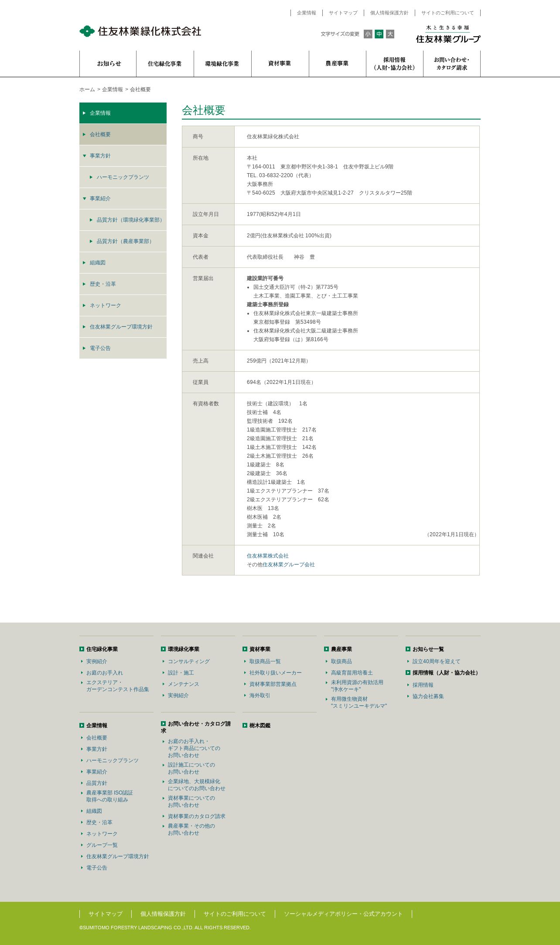This screenshot has width=560, height=945.
Task: Open the 住宅緑化事業 navigation menu
Action: pos(165,64)
